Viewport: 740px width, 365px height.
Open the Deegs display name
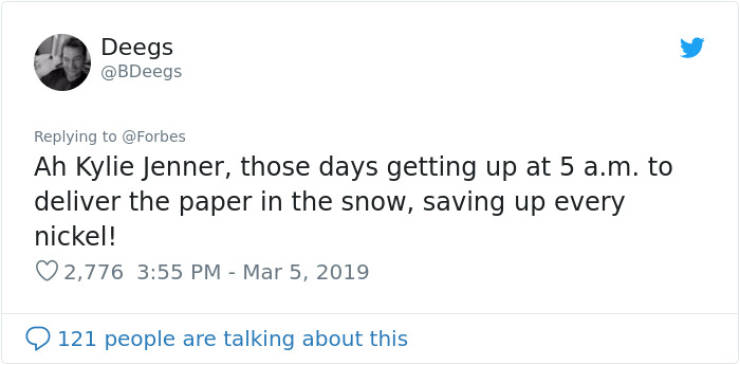(x=137, y=48)
